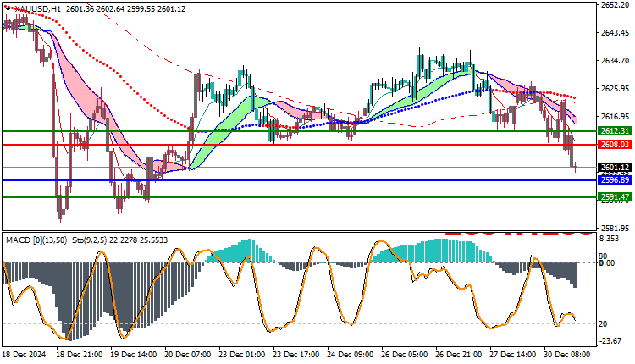635x364 pixels.
Task: Click the 2625.95 price axis value
Action: tap(615, 88)
